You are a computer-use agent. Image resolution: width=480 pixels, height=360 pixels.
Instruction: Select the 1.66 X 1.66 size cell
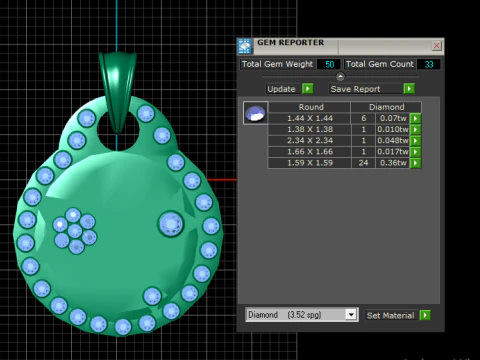tap(310, 152)
